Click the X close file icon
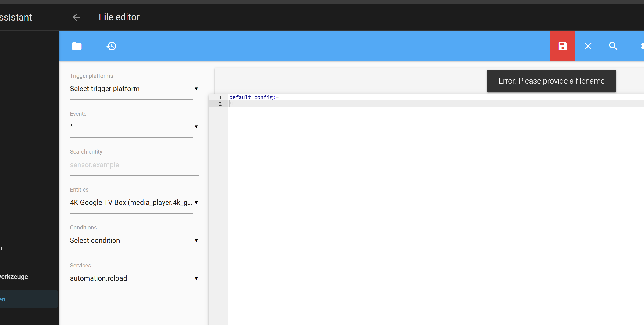Viewport: 644px width, 325px height. click(x=588, y=46)
